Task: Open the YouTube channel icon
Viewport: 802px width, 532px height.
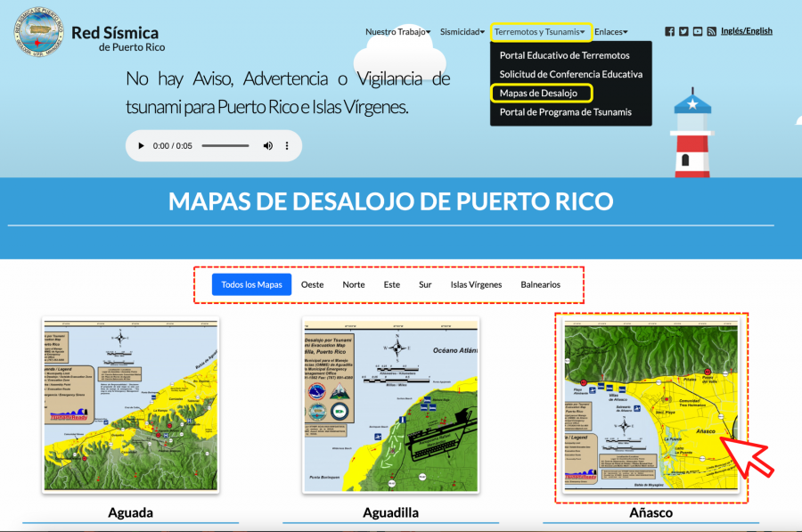Action: click(x=698, y=31)
